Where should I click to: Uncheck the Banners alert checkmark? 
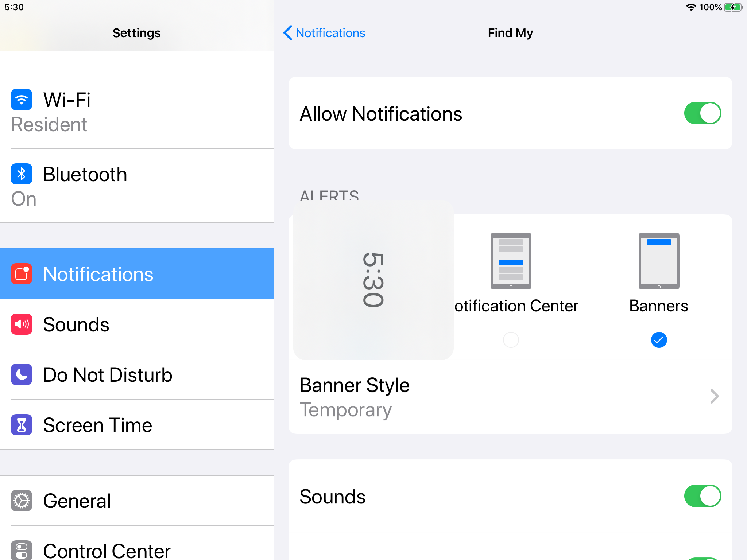(x=659, y=340)
